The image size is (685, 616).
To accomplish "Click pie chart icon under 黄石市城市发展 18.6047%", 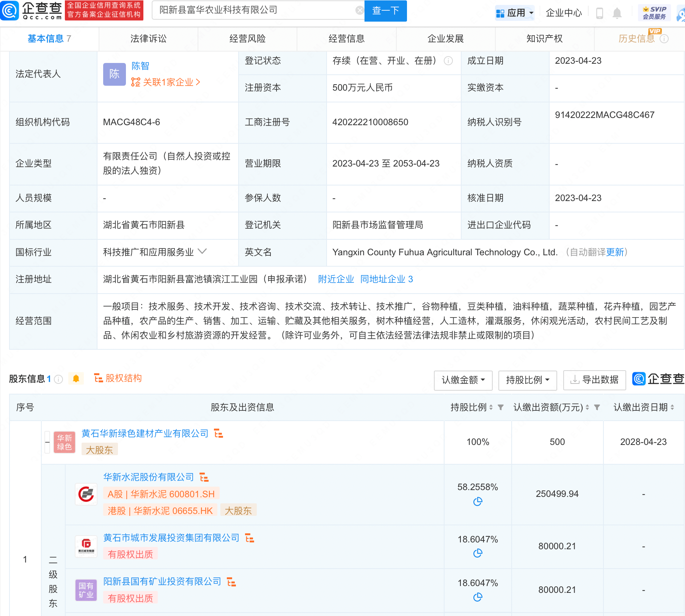I will click(x=478, y=553).
